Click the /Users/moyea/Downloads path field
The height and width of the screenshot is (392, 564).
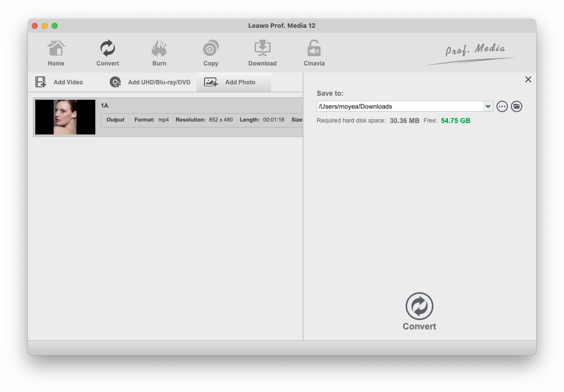click(x=400, y=106)
